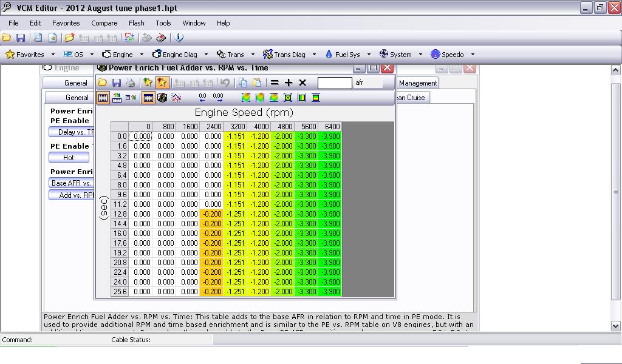The height and width of the screenshot is (364, 622).
Task: Open the Delay vs. TP table button
Action: pyautogui.click(x=72, y=132)
